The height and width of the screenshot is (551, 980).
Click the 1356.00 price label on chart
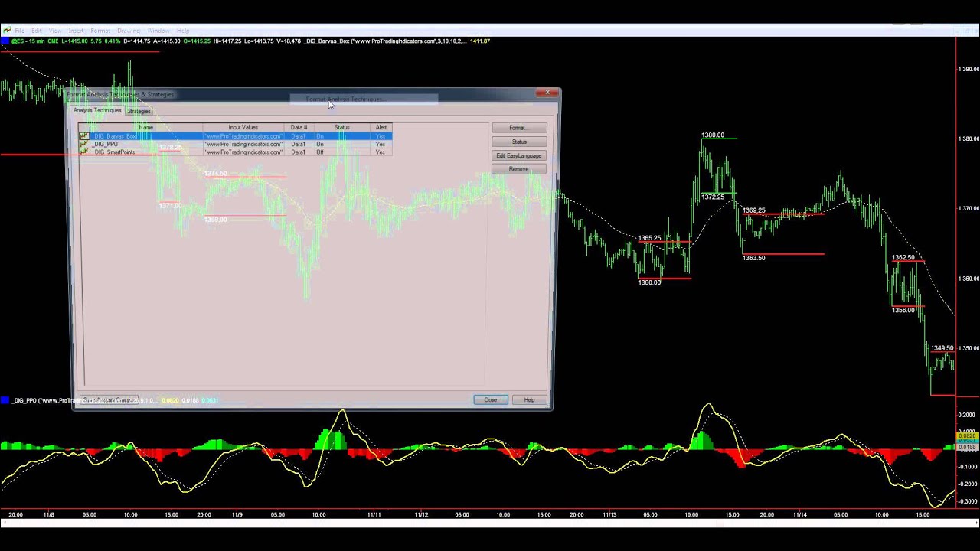pyautogui.click(x=903, y=310)
